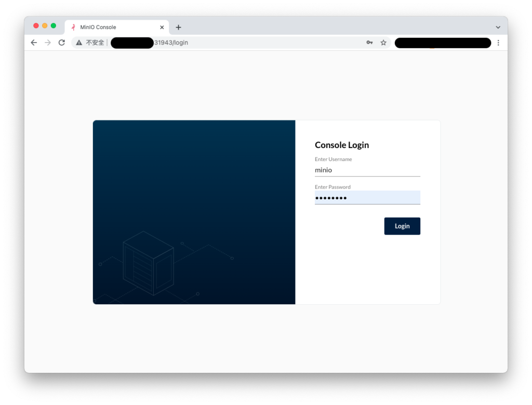The image size is (532, 405).
Task: Click the yellow minimize window button
Action: 45,26
